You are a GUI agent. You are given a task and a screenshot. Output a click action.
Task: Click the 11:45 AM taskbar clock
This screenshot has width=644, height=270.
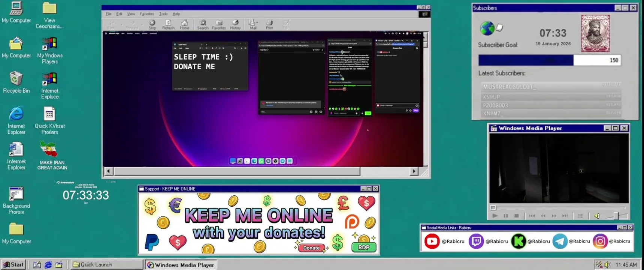[626, 265]
